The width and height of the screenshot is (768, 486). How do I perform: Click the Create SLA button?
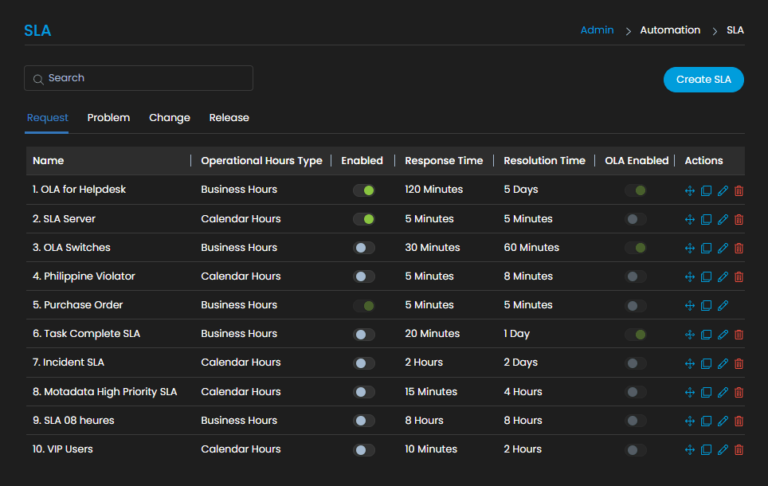coord(703,80)
